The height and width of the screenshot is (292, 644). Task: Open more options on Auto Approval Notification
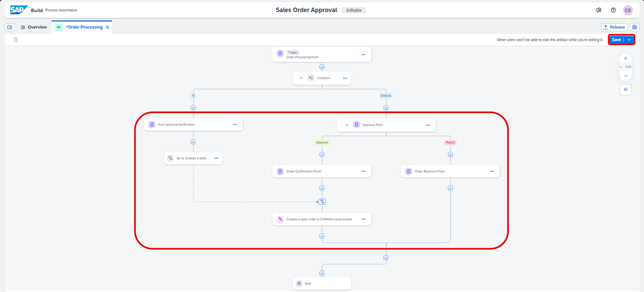[x=235, y=124]
